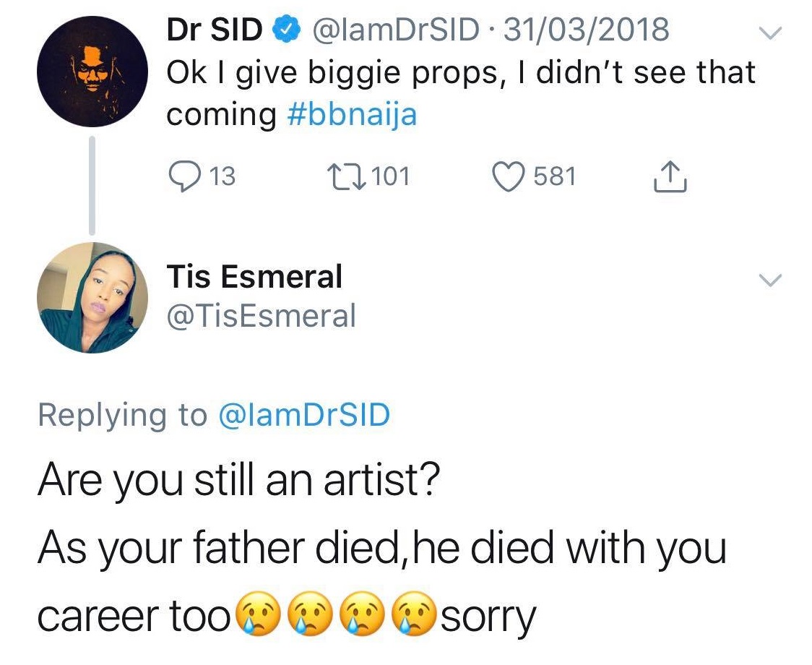This screenshot has width=812, height=665.
Task: Click the 101 retweet count number
Action: click(x=392, y=176)
